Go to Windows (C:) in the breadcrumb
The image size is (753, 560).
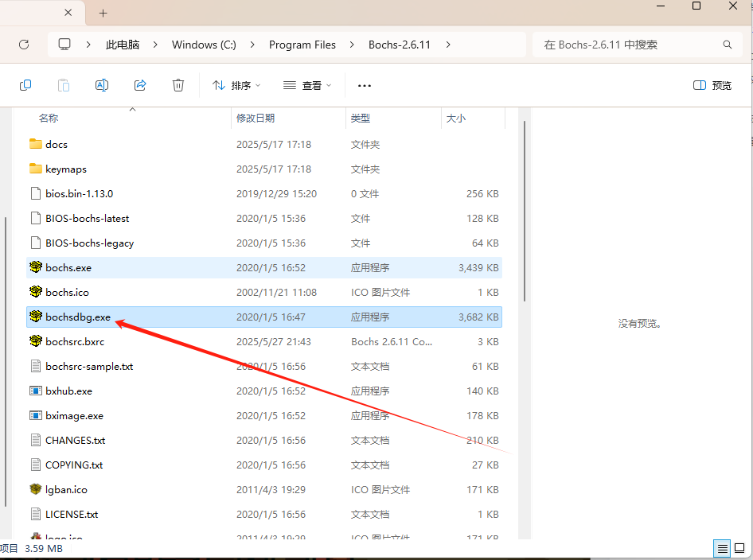point(204,45)
